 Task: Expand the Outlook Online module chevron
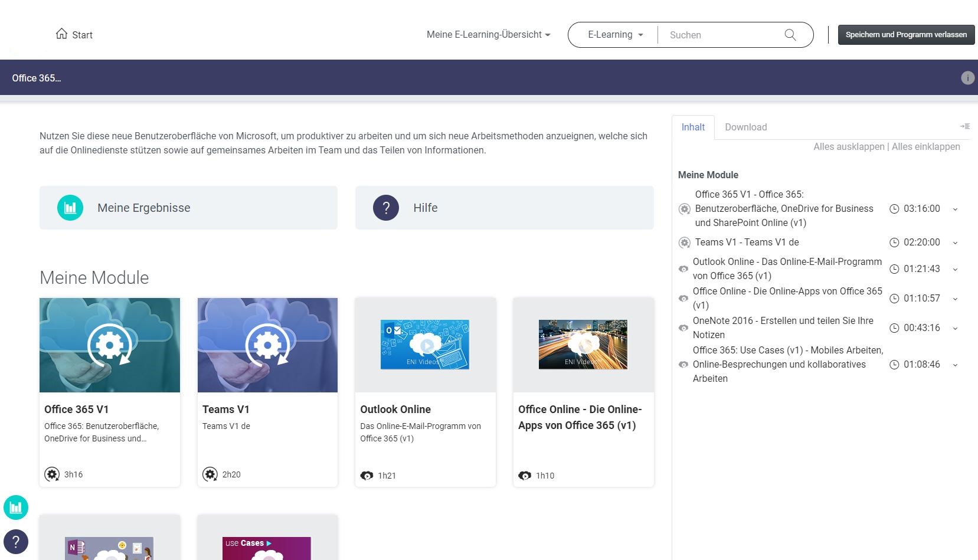(956, 269)
